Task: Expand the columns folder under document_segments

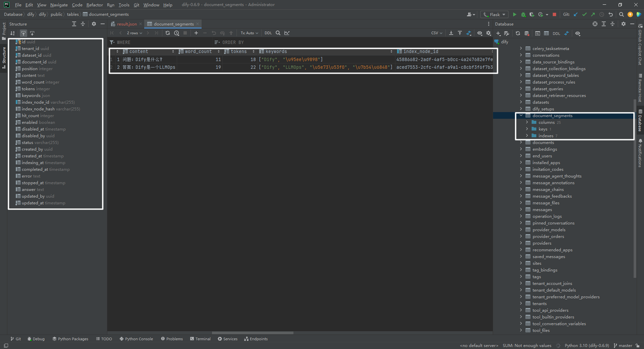Action: [527, 122]
